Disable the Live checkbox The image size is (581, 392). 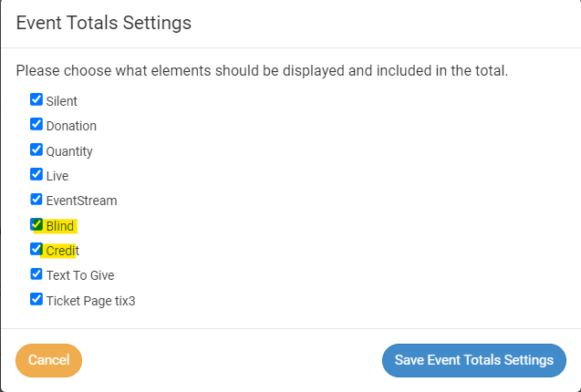click(36, 174)
